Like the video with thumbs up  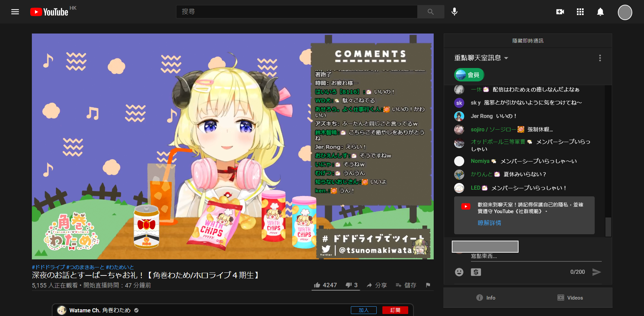[x=317, y=285]
